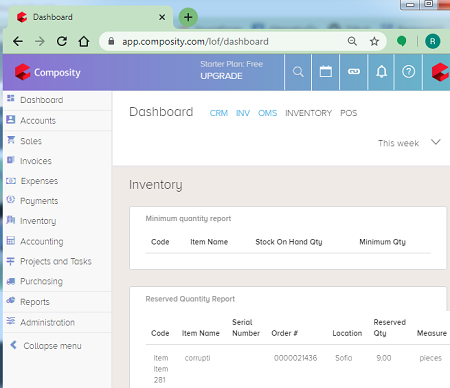Image resolution: width=450 pixels, height=388 pixels.
Task: Open the notifications bell icon
Action: click(381, 72)
